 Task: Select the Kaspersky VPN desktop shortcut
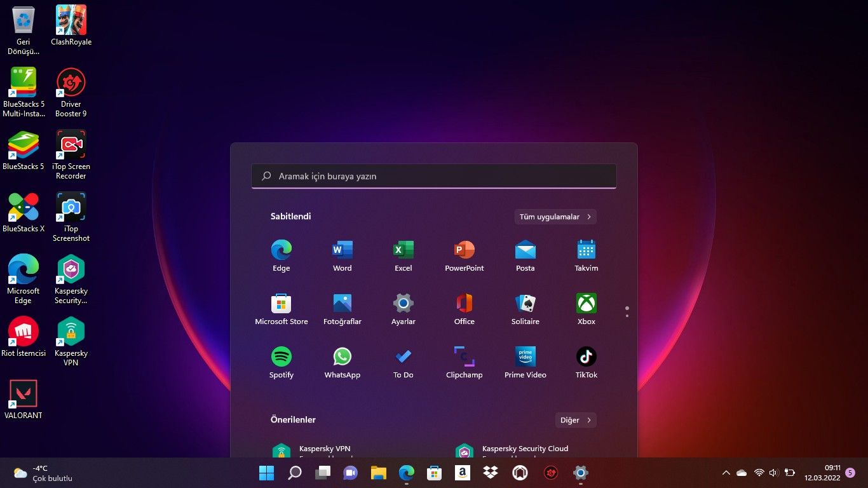click(71, 342)
